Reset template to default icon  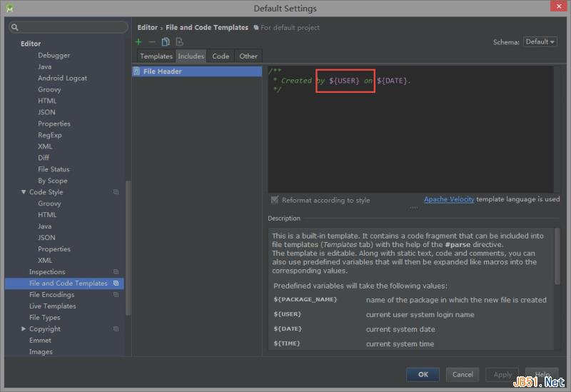pos(179,42)
